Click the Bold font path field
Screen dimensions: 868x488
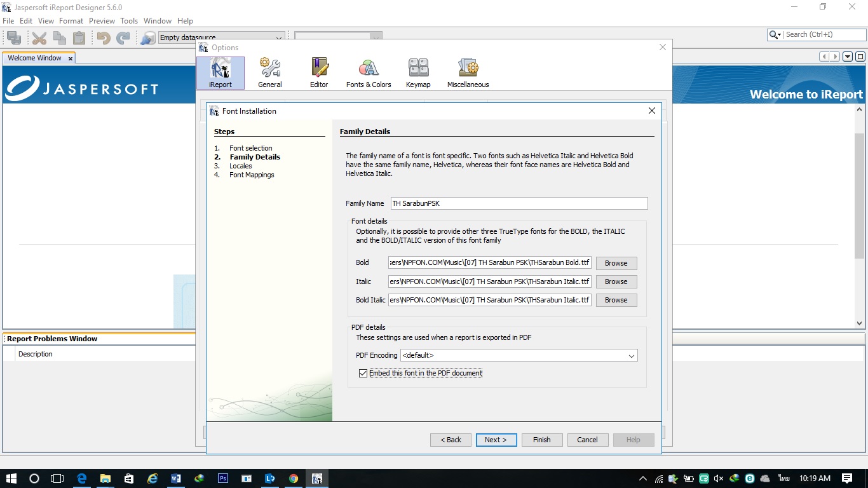(490, 262)
